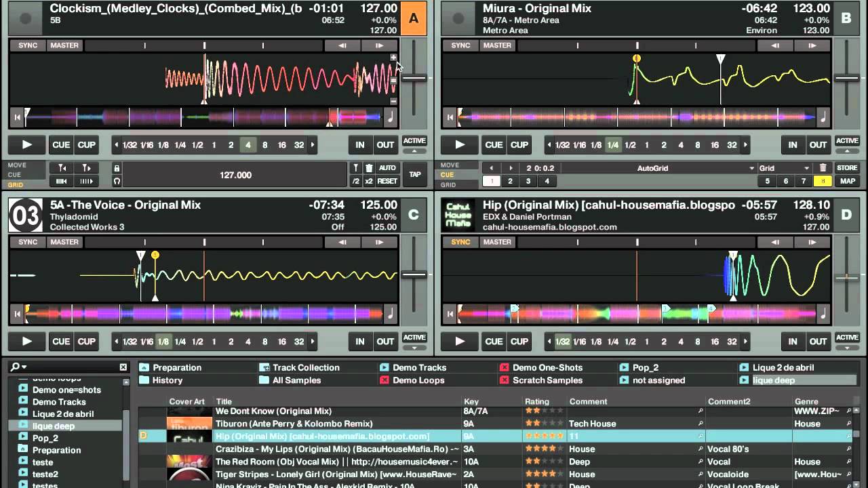Toggle the Deck D tick note icon

point(823,314)
